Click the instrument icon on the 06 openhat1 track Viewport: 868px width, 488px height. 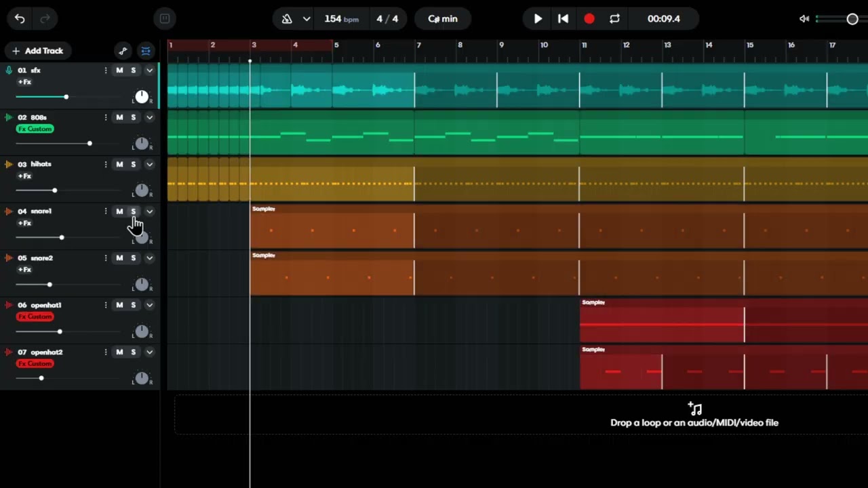tap(9, 305)
